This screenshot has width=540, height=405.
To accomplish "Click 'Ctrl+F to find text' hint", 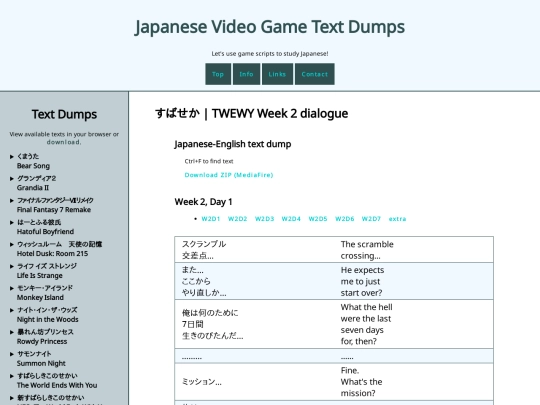I will (x=209, y=161).
